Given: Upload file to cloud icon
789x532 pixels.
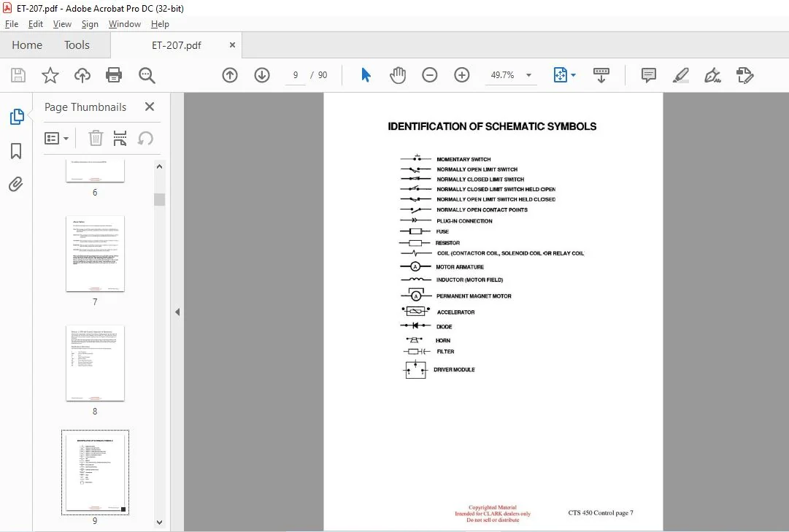Looking at the screenshot, I should tap(82, 75).
